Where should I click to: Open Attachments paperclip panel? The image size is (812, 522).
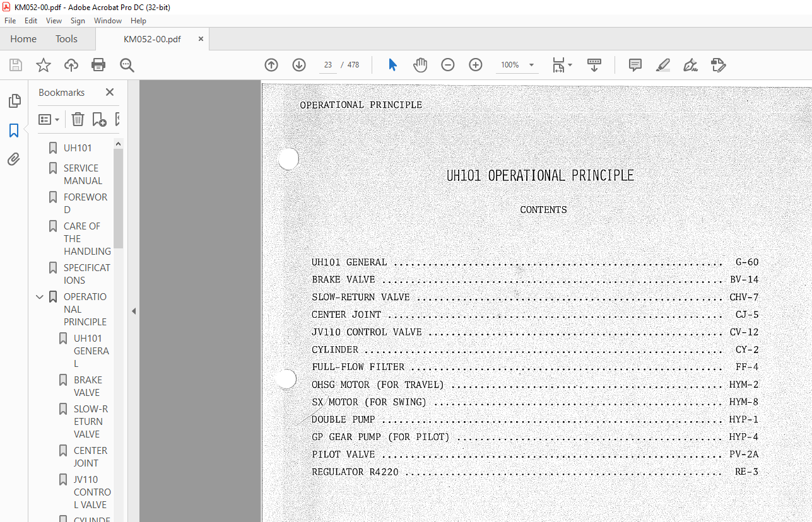[14, 159]
